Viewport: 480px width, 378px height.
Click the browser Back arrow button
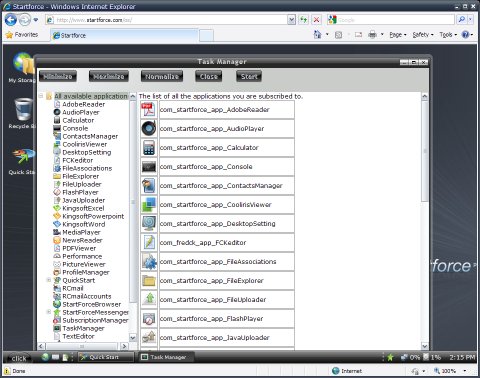[x=11, y=20]
